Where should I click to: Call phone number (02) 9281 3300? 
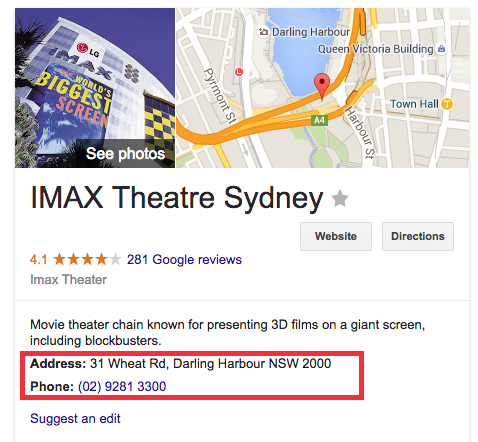pyautogui.click(x=122, y=387)
